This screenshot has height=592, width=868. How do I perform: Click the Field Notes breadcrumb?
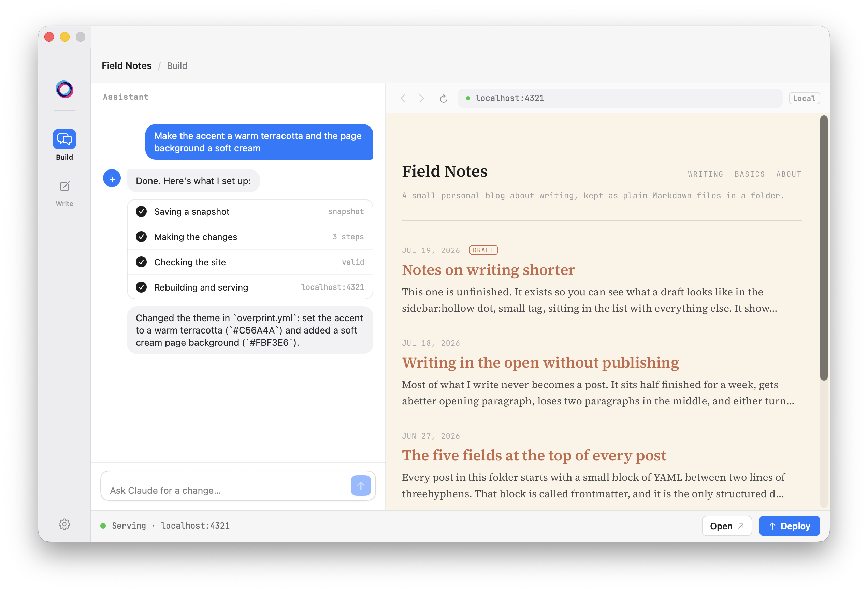tap(127, 66)
